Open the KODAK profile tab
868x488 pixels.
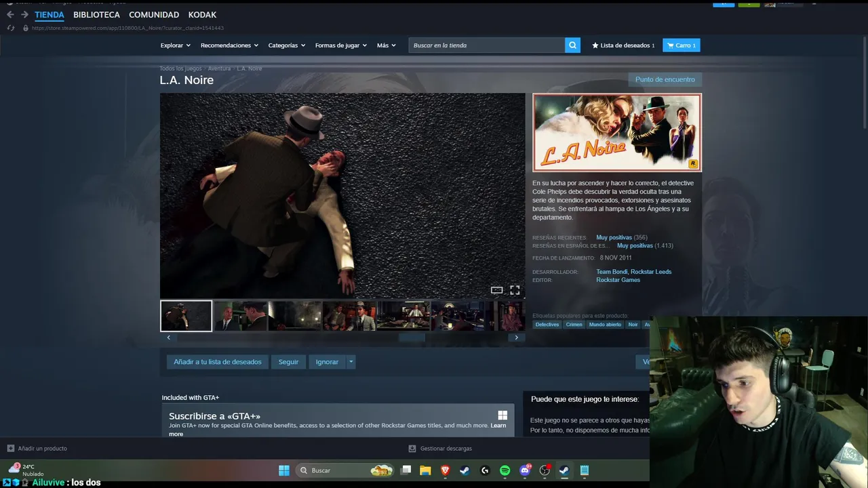tap(203, 15)
